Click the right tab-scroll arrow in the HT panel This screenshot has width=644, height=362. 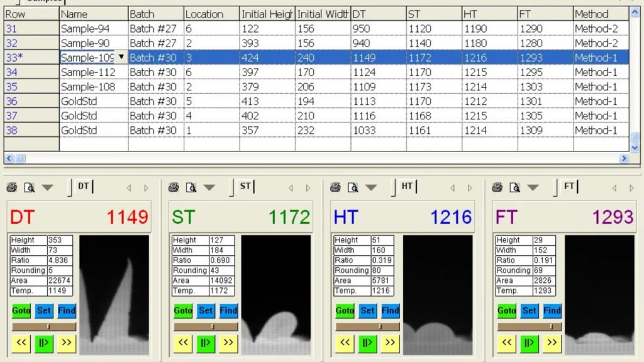coord(470,188)
